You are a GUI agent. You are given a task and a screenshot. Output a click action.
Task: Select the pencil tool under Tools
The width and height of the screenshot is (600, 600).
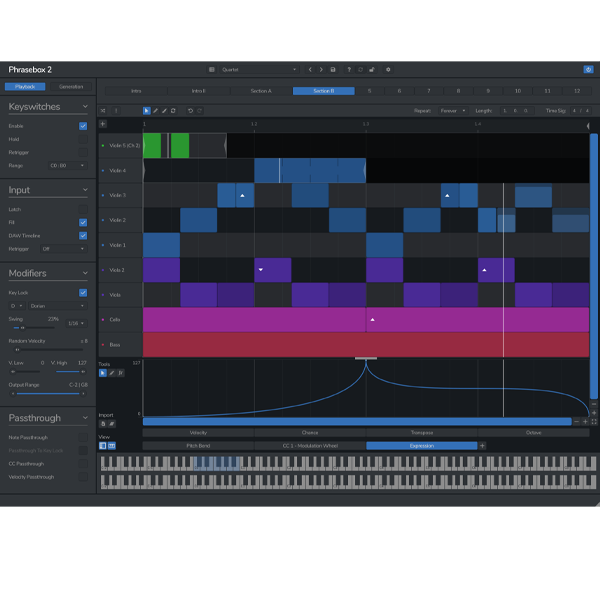[112, 373]
